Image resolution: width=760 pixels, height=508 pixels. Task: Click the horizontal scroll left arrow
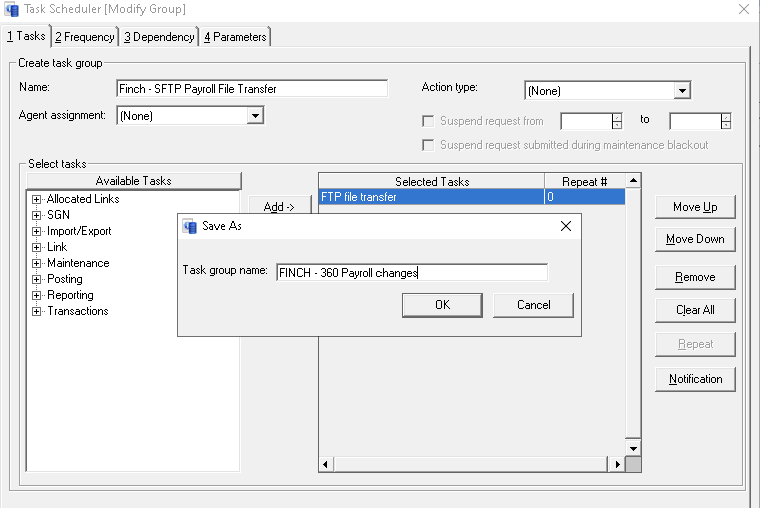[325, 464]
